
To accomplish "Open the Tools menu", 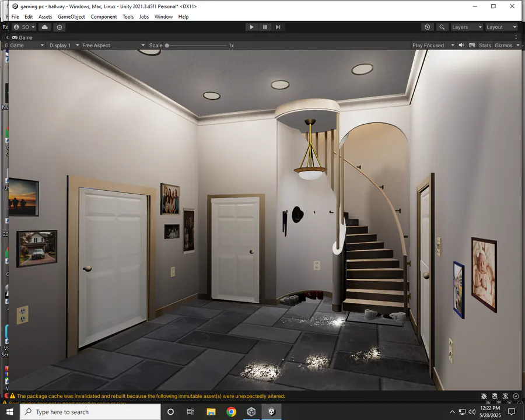I will pyautogui.click(x=128, y=17).
